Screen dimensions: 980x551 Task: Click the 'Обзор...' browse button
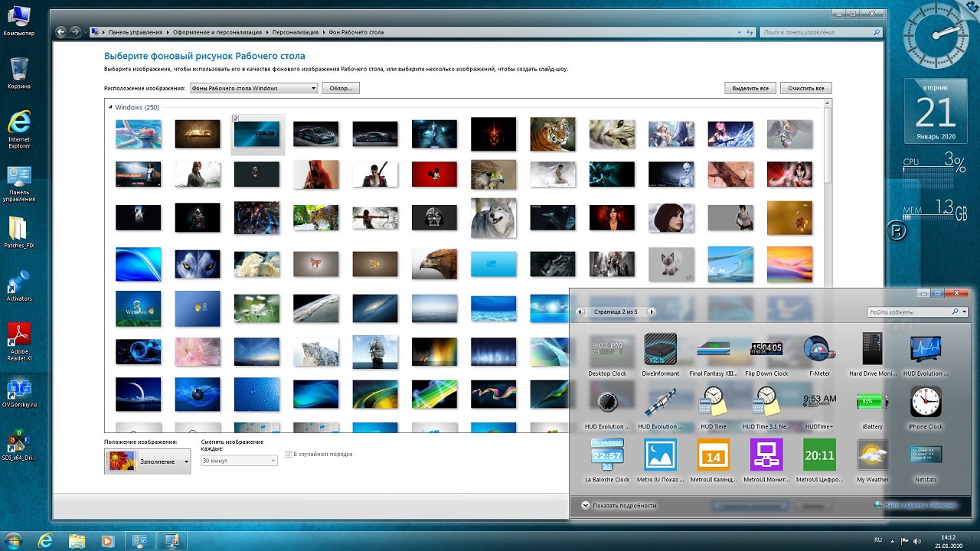tap(340, 88)
